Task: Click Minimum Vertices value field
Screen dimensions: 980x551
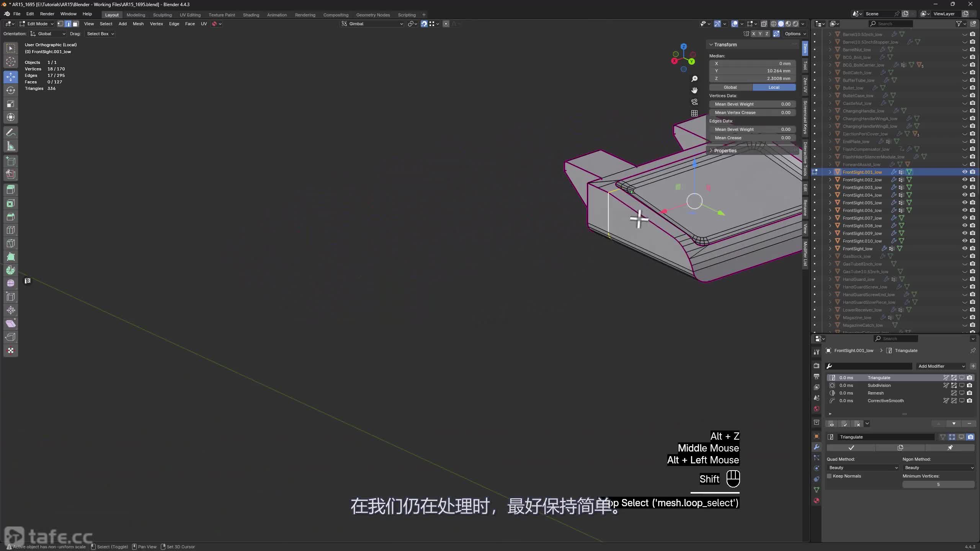Action: pos(938,484)
